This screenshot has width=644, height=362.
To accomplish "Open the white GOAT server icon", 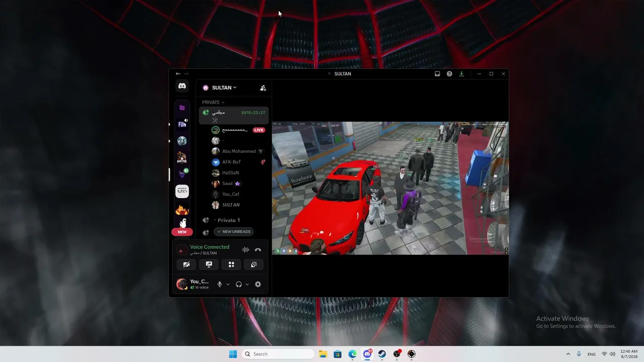I will (182, 191).
